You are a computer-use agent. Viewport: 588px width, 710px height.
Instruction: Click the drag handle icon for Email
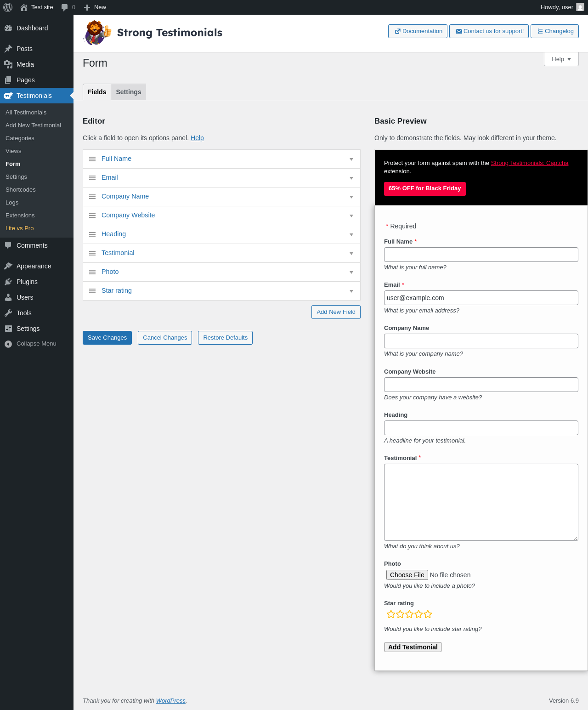[x=92, y=178]
